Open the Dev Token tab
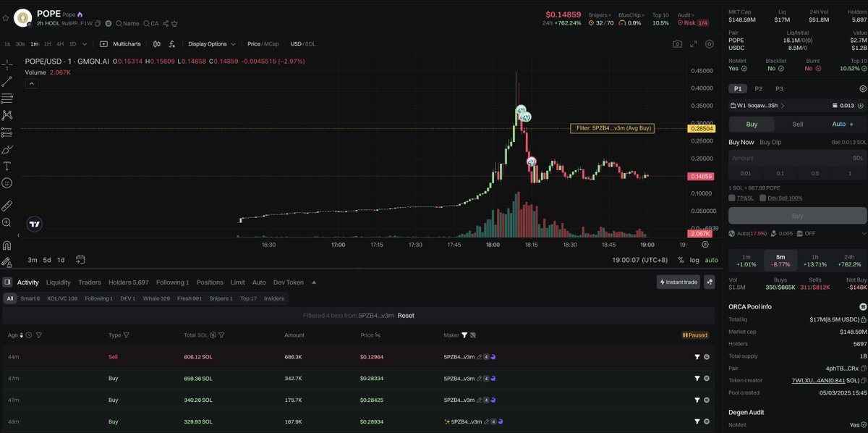 pos(289,282)
